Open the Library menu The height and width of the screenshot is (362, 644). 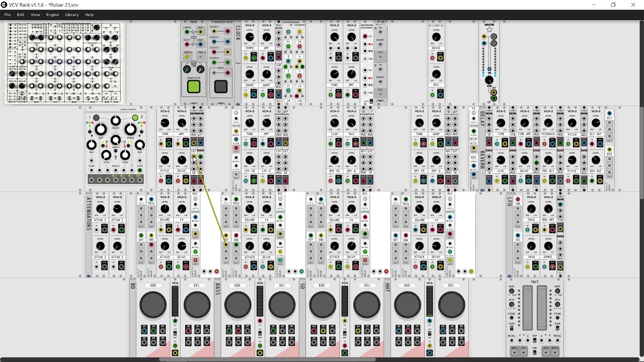(72, 15)
